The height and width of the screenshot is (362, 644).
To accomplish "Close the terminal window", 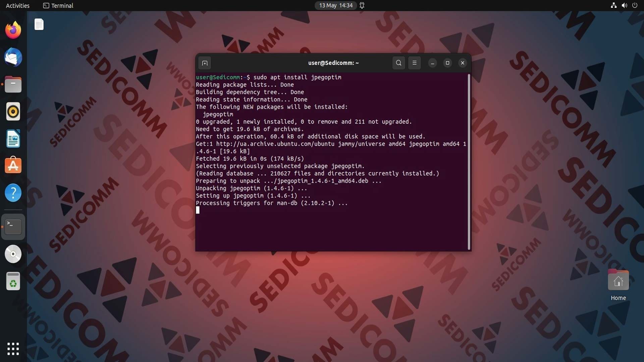I will (463, 63).
